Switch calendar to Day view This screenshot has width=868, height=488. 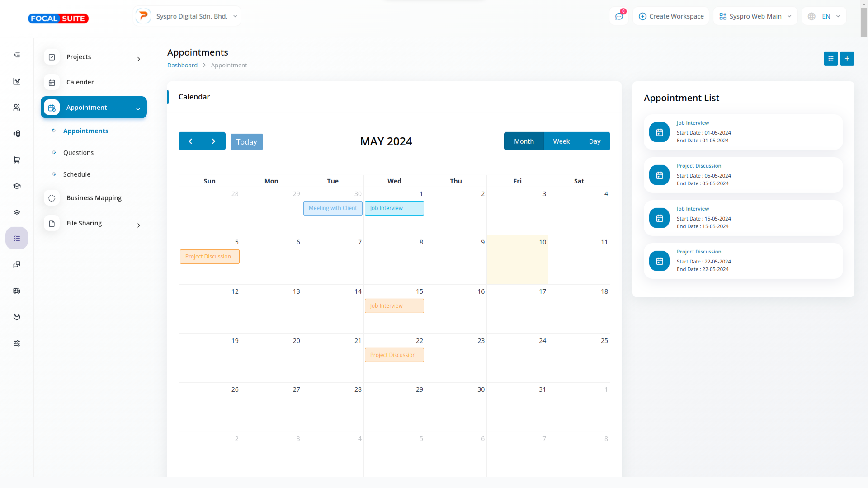click(594, 141)
